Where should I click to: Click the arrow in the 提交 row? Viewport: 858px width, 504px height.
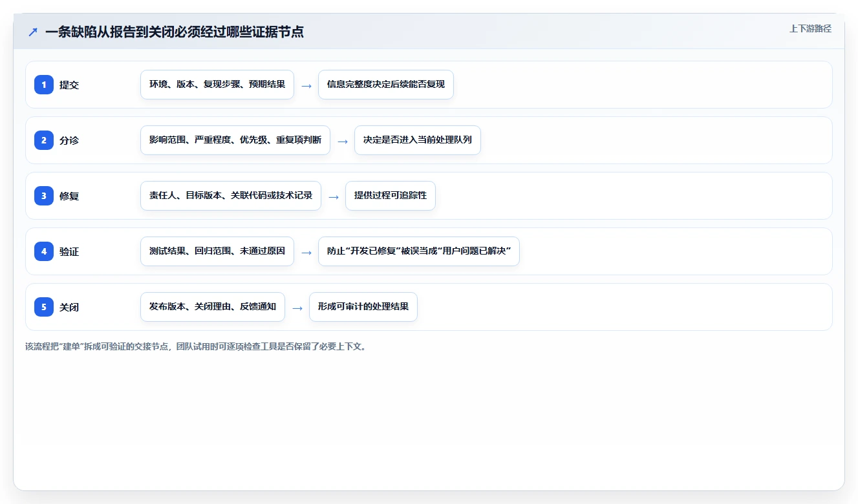coord(306,85)
